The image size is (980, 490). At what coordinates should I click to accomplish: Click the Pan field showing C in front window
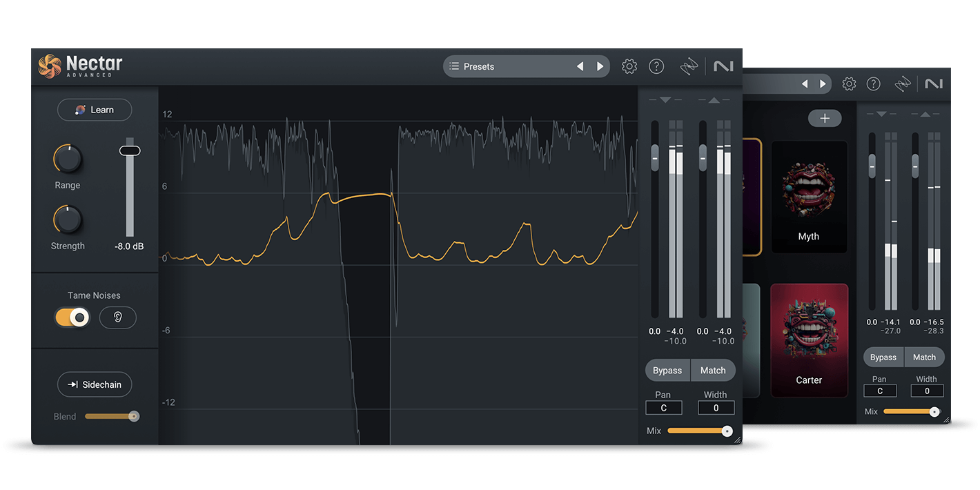(x=664, y=408)
